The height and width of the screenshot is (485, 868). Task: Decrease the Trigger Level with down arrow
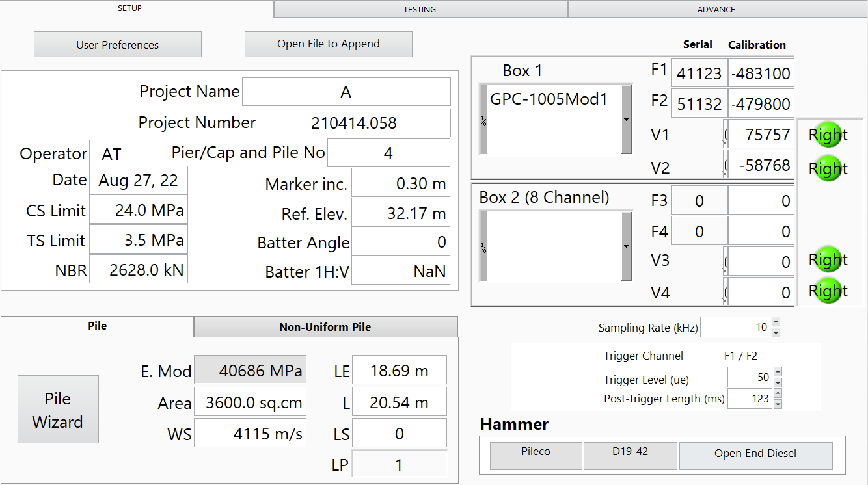(778, 382)
